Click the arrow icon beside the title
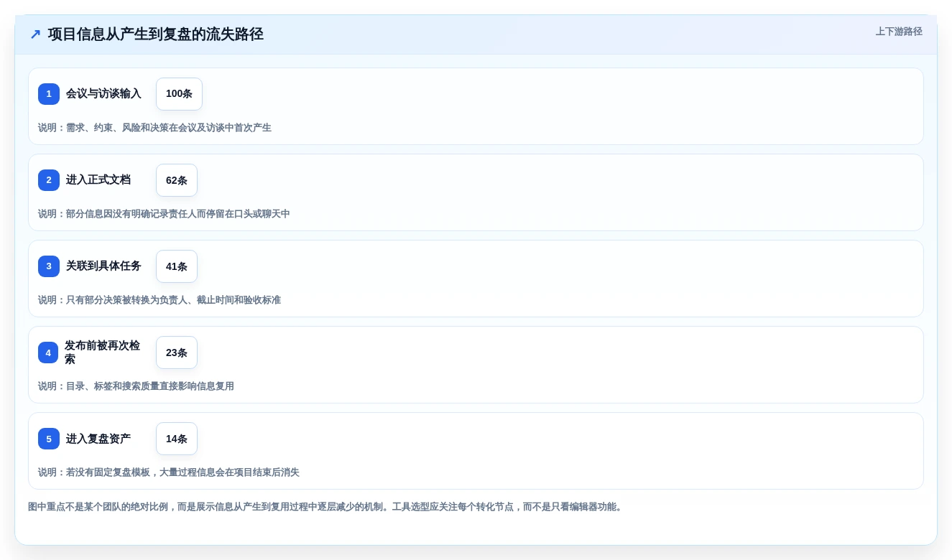This screenshot has width=952, height=560. pyautogui.click(x=35, y=34)
